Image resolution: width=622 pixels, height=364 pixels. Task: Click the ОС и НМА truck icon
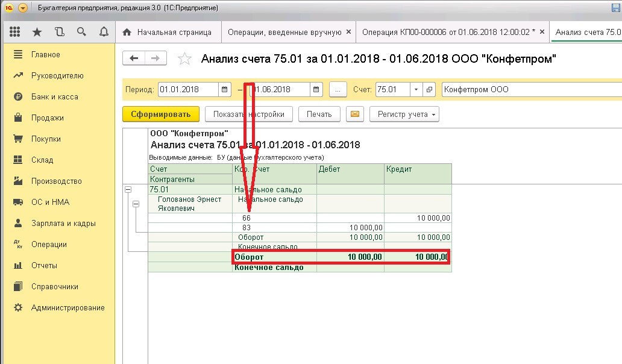[x=18, y=202]
